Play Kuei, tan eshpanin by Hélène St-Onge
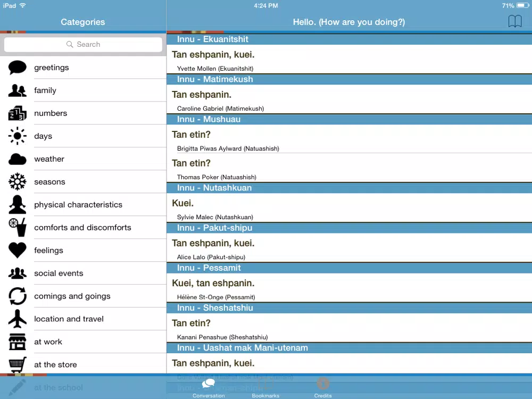The width and height of the screenshot is (532, 399). point(349,288)
